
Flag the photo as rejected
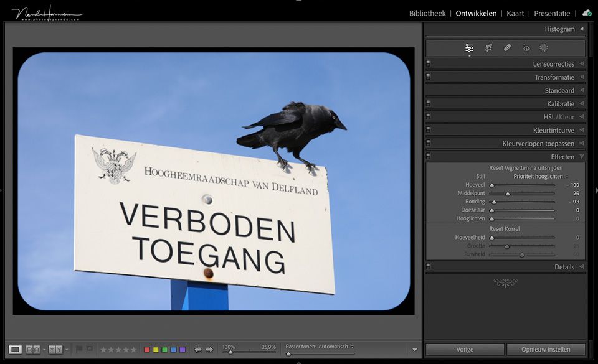(x=89, y=349)
